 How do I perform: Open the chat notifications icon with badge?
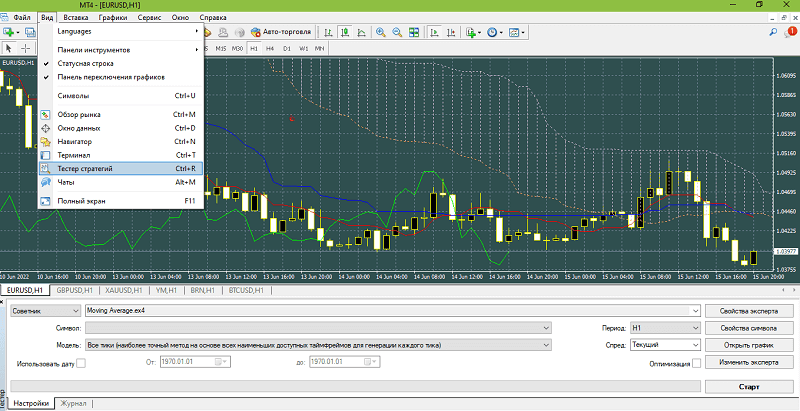tap(790, 33)
